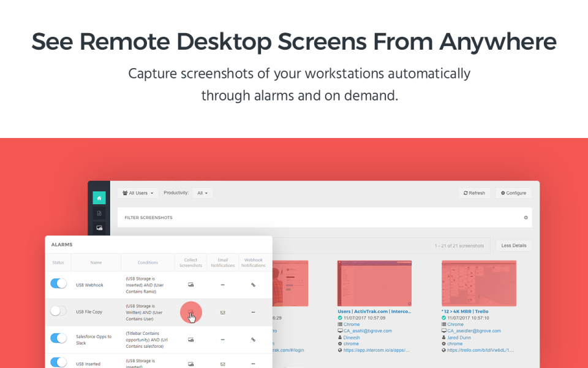Click the 11/07/2017 10:57:09 timestamp
Image resolution: width=588 pixels, height=368 pixels.
tap(364, 318)
